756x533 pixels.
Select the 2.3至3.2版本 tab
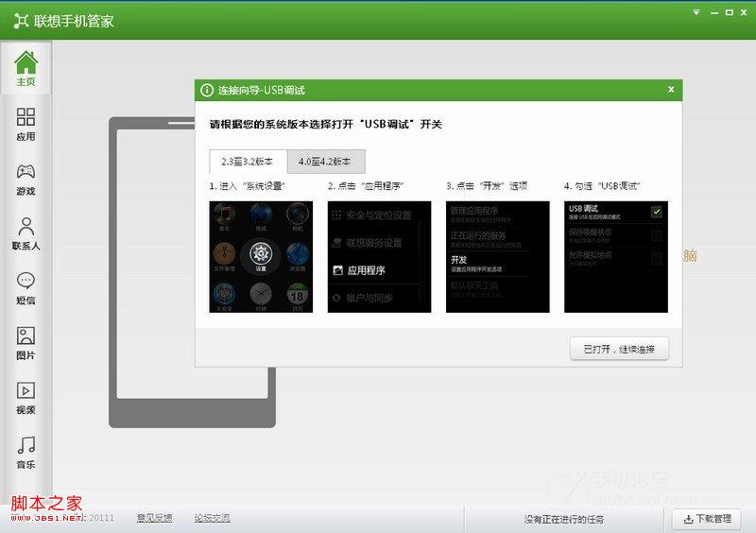point(248,161)
